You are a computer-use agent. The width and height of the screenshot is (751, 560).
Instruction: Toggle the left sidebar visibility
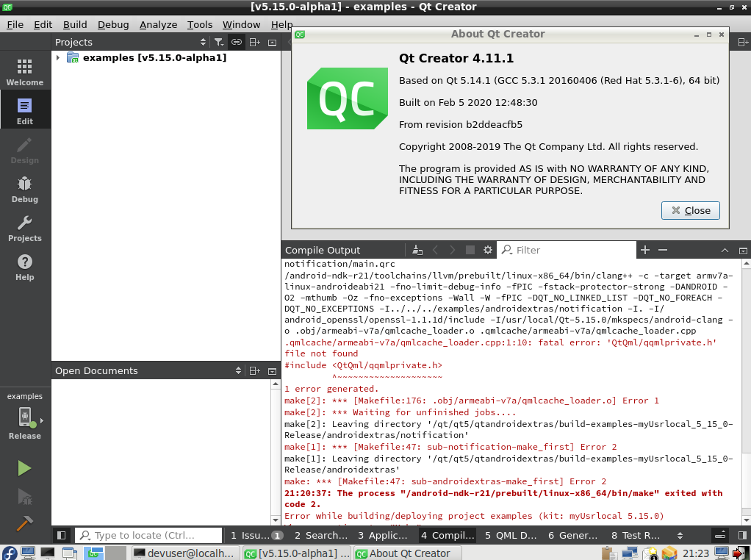pos(61,535)
